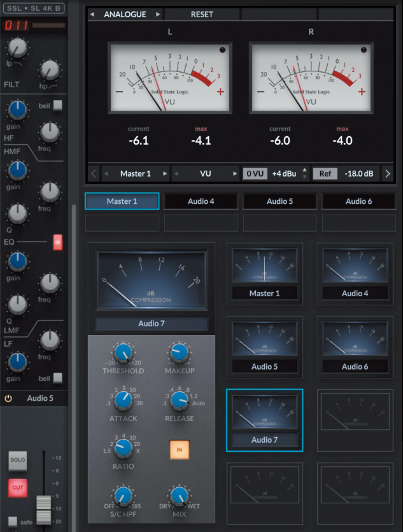403x532 pixels.
Task: Adjust the dry/wet MIX knob
Action: (x=180, y=496)
